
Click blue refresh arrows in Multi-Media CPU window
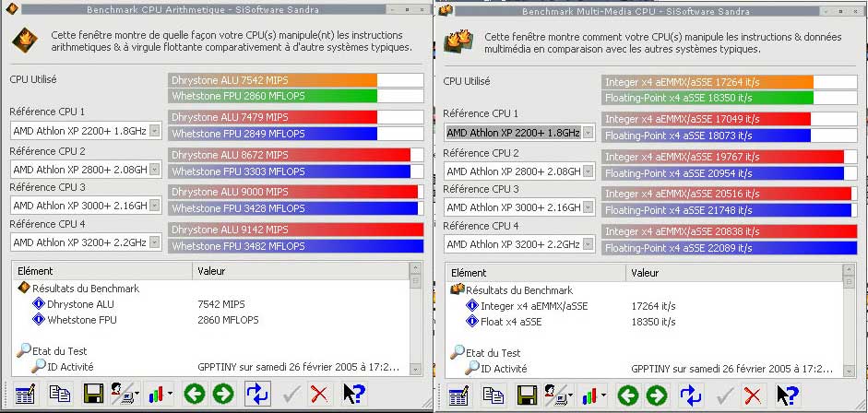pyautogui.click(x=691, y=395)
